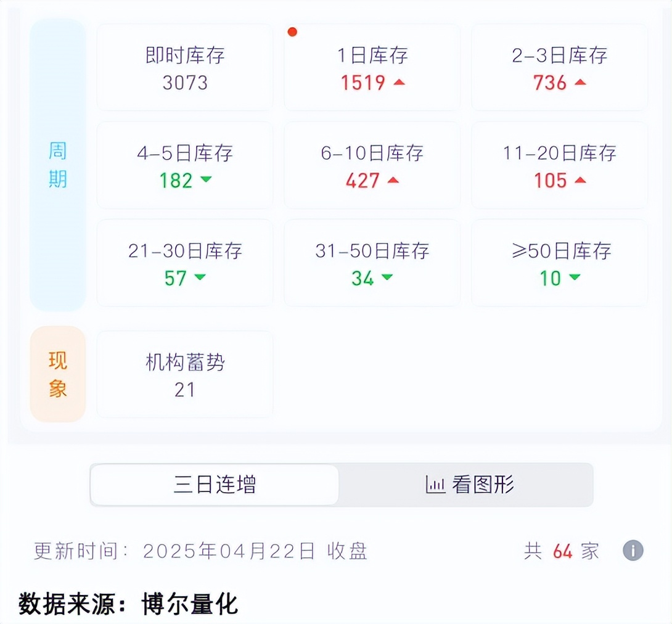The width and height of the screenshot is (672, 624).
Task: Click red up arrow next to 736
Action: point(580,82)
